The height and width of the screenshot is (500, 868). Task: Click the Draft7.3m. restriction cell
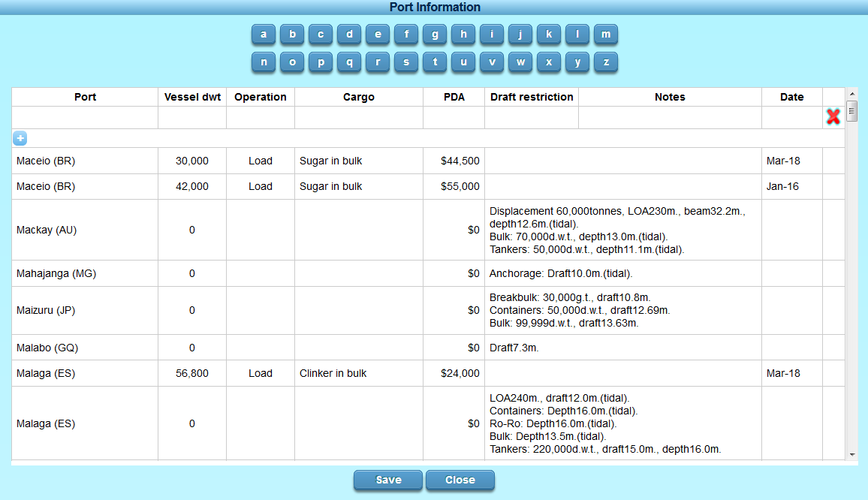pos(623,348)
